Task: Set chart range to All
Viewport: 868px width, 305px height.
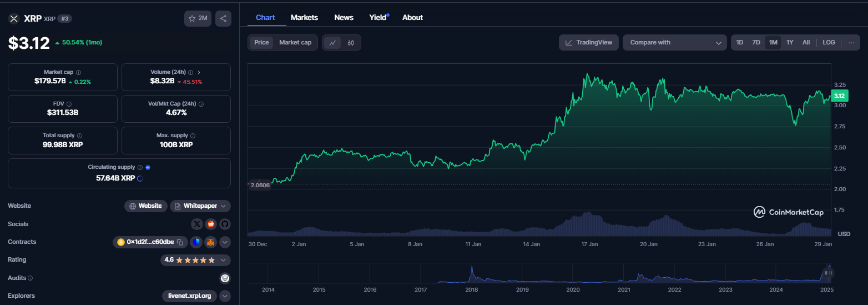Action: [x=806, y=43]
